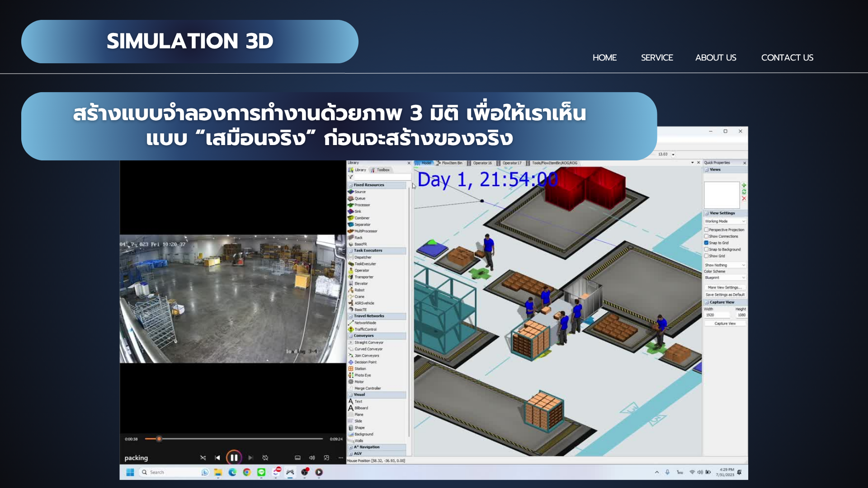Select the Photo Eye object
The image size is (868, 488).
(359, 375)
